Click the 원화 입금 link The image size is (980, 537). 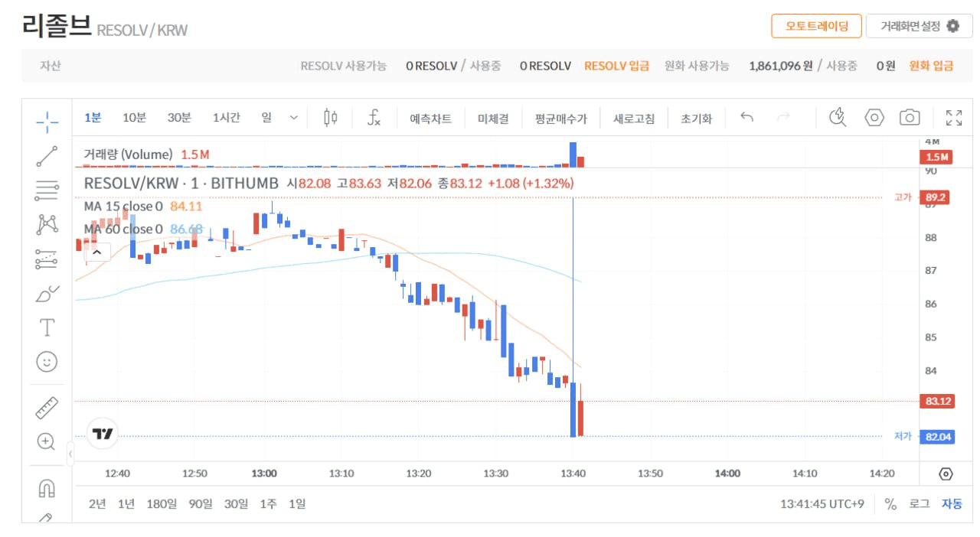[931, 66]
